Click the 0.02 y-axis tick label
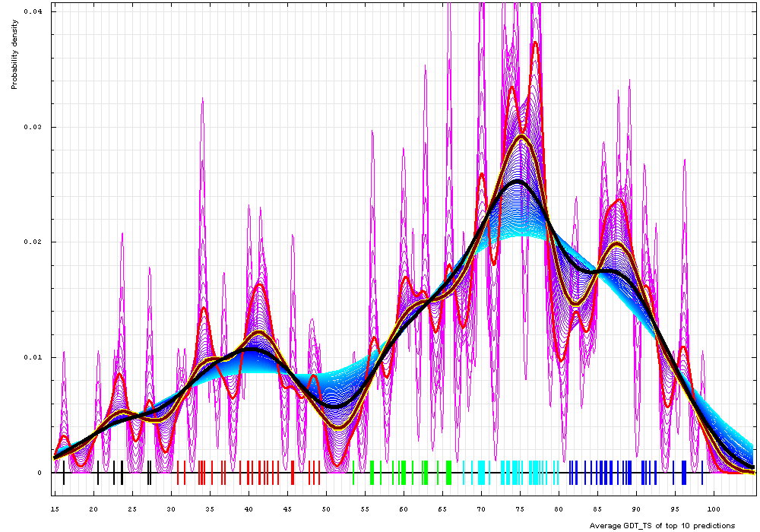Screen dimensions: 760x532 tap(33, 242)
